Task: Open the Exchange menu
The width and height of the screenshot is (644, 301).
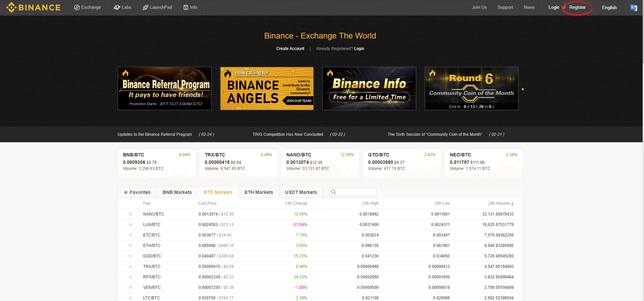Action: point(87,7)
